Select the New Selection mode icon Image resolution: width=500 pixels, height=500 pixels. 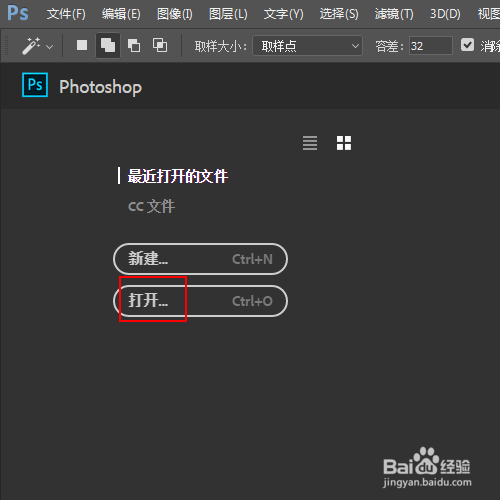(82, 45)
